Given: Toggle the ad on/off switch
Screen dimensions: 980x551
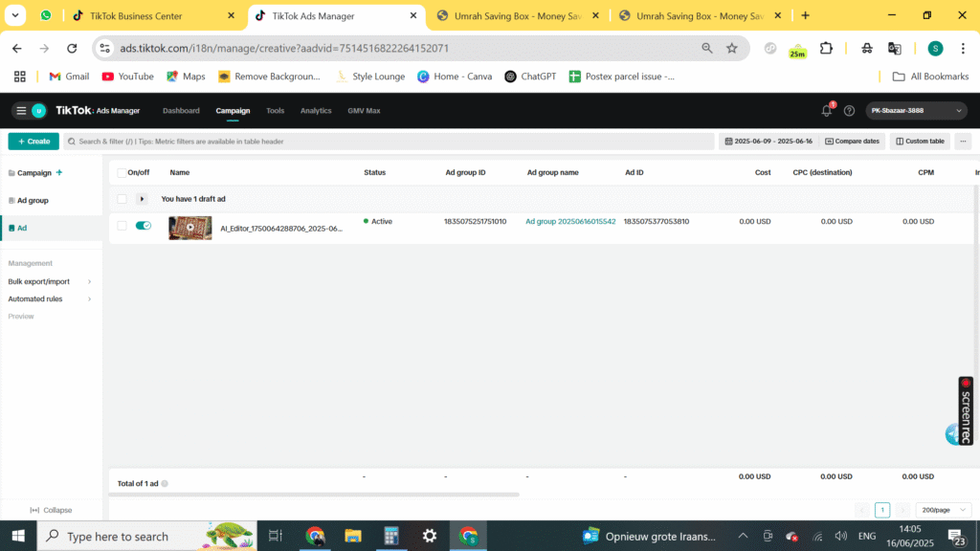Looking at the screenshot, I should pyautogui.click(x=144, y=226).
